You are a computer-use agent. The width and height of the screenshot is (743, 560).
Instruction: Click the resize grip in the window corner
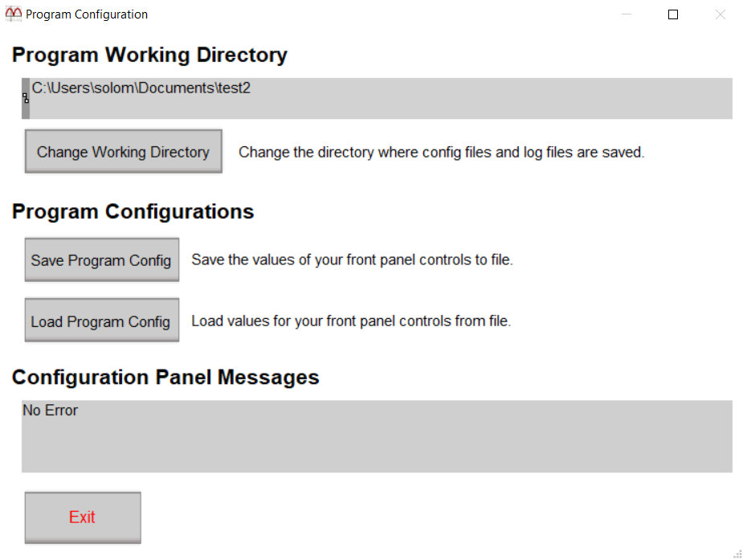click(x=737, y=554)
